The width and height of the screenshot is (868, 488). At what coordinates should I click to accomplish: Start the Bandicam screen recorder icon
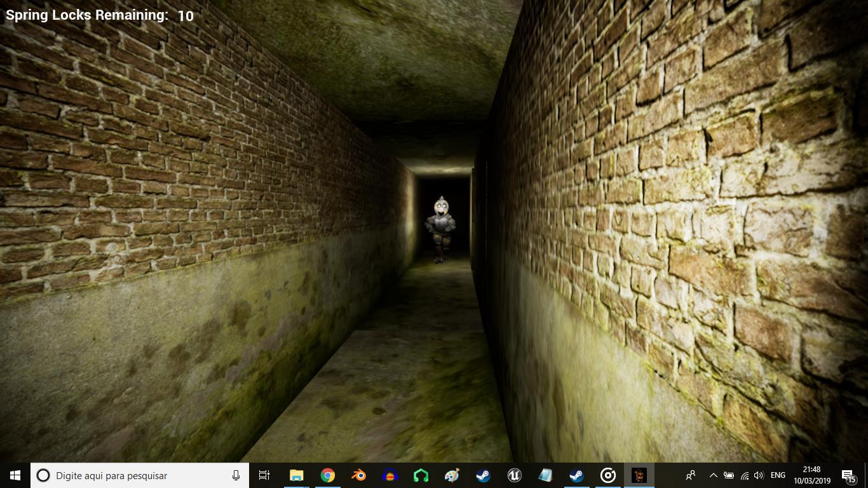608,475
